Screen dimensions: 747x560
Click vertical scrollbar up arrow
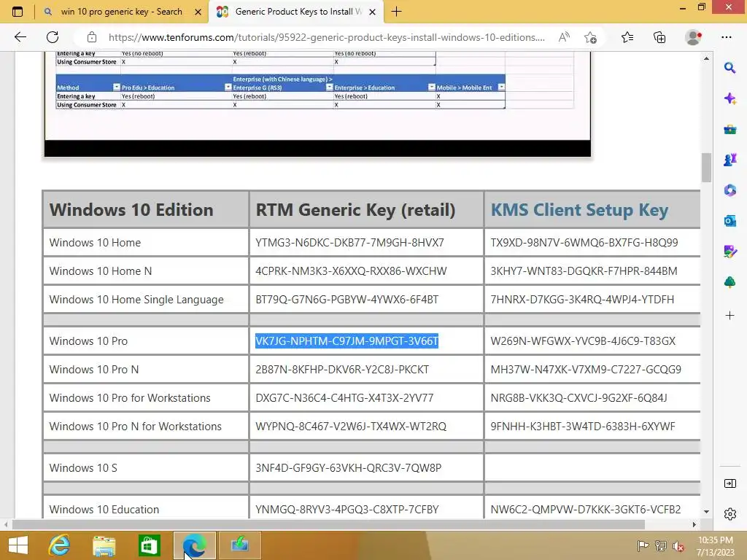706,58
